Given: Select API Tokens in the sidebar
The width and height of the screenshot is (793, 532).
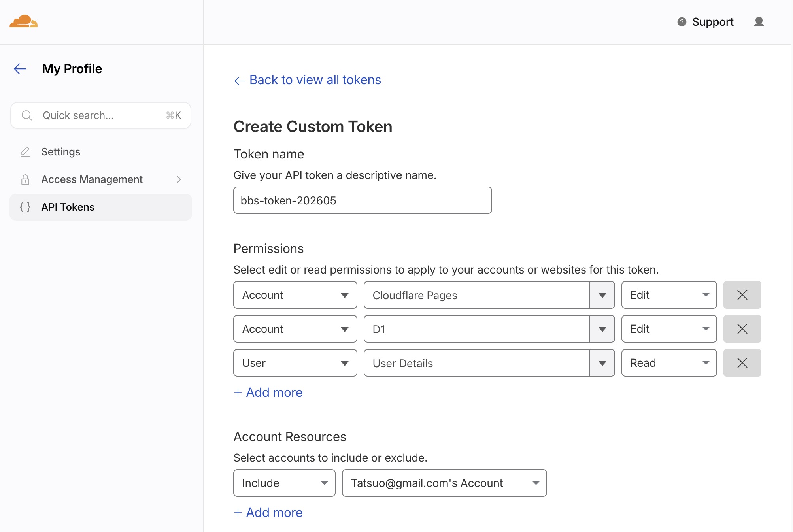Looking at the screenshot, I should (101, 207).
